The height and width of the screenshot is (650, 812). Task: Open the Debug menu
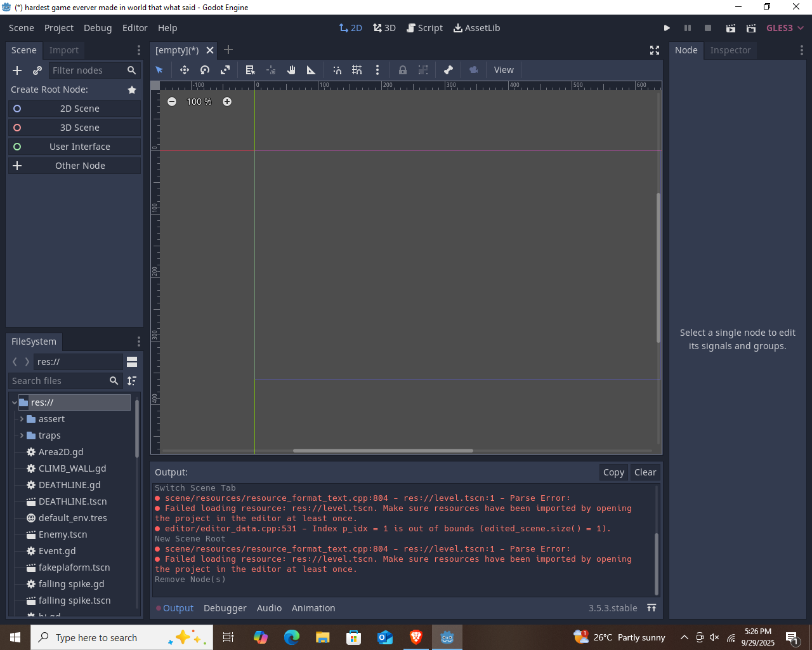click(x=98, y=28)
